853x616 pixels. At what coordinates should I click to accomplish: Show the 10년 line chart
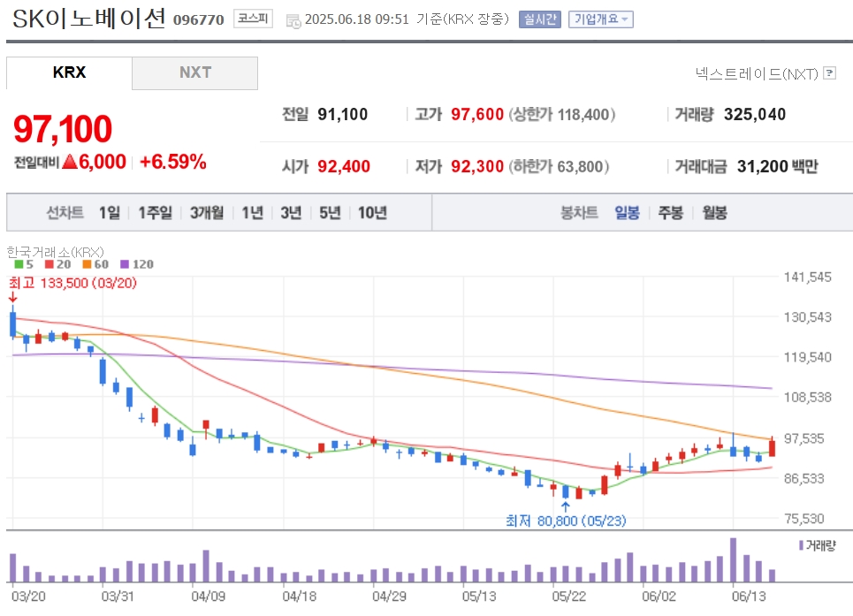click(x=372, y=213)
